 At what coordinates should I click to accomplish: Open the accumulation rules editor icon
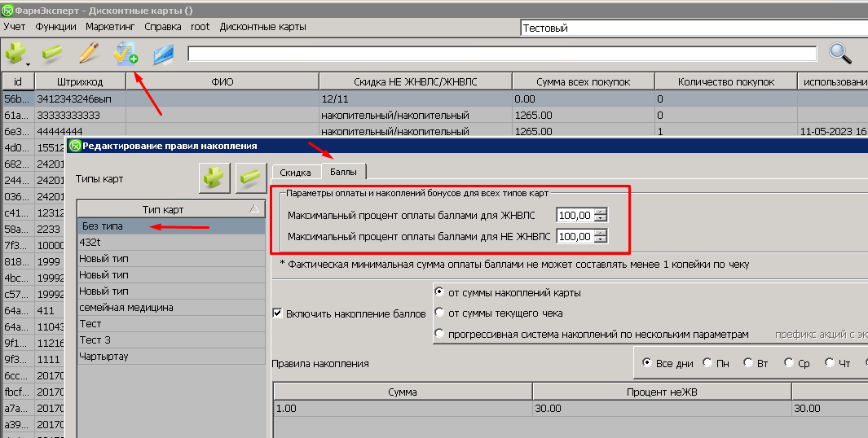126,54
